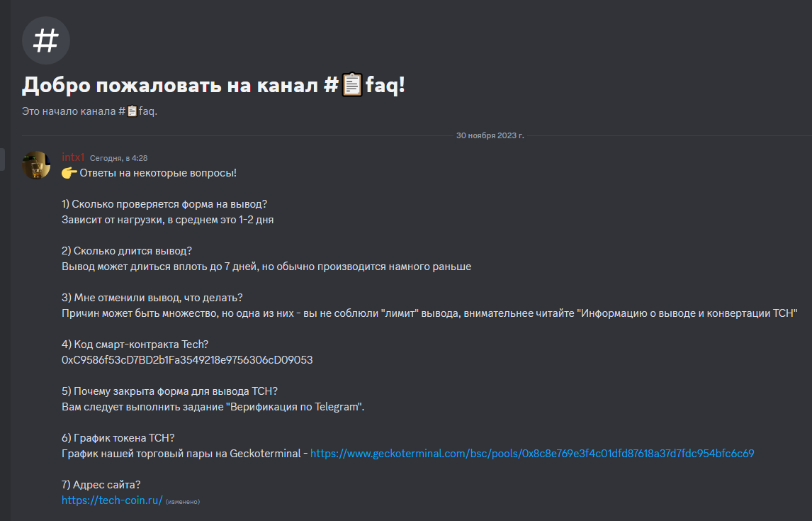Click the left sidebar edge handle

tap(3, 159)
